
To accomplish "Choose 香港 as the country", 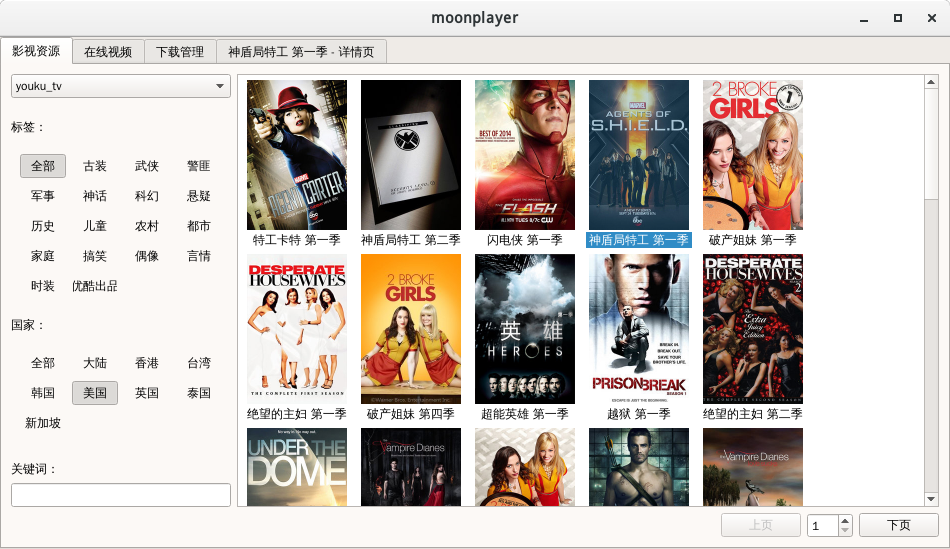I will pos(147,363).
